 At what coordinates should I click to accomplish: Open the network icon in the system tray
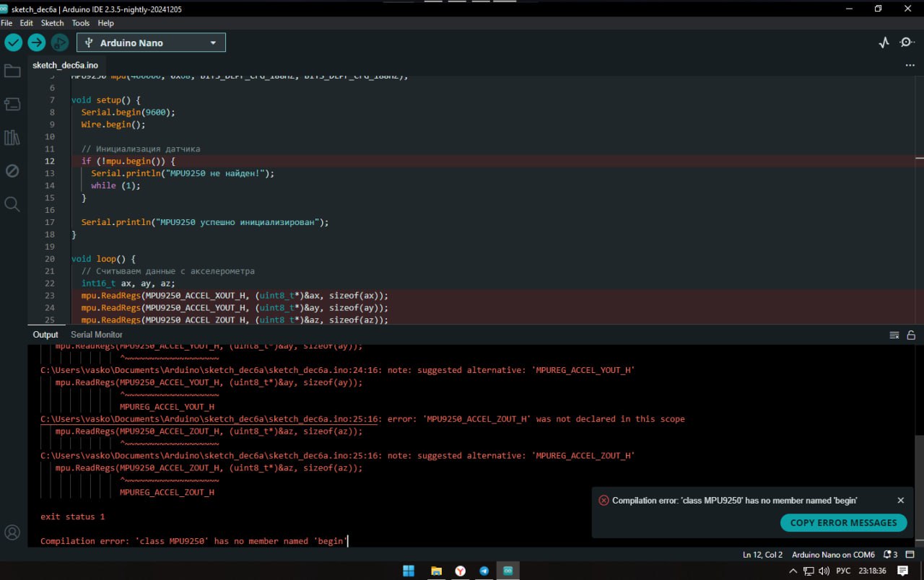pos(808,571)
